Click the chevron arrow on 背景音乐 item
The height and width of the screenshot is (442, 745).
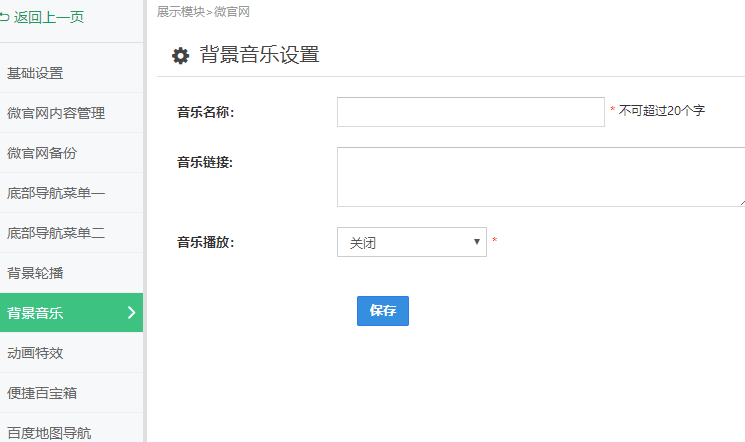click(132, 313)
